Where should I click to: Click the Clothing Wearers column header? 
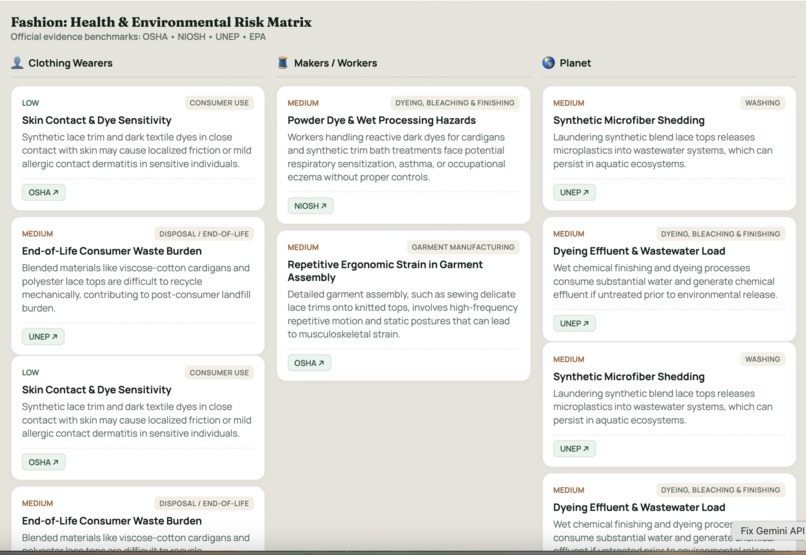click(70, 63)
